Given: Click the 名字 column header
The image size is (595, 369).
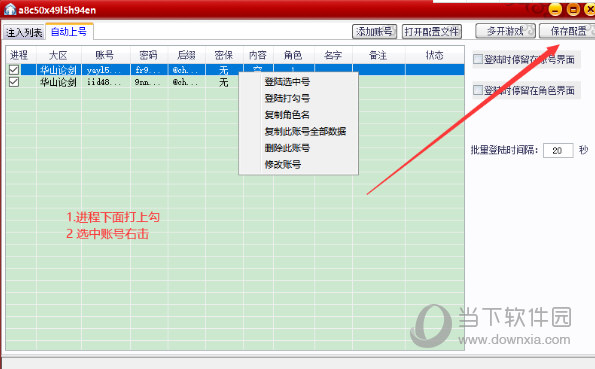Looking at the screenshot, I should [334, 55].
